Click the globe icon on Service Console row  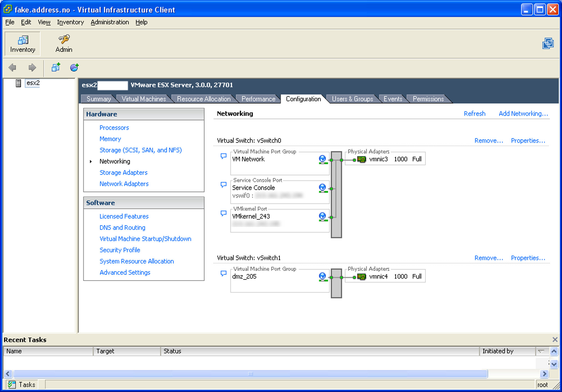point(323,188)
